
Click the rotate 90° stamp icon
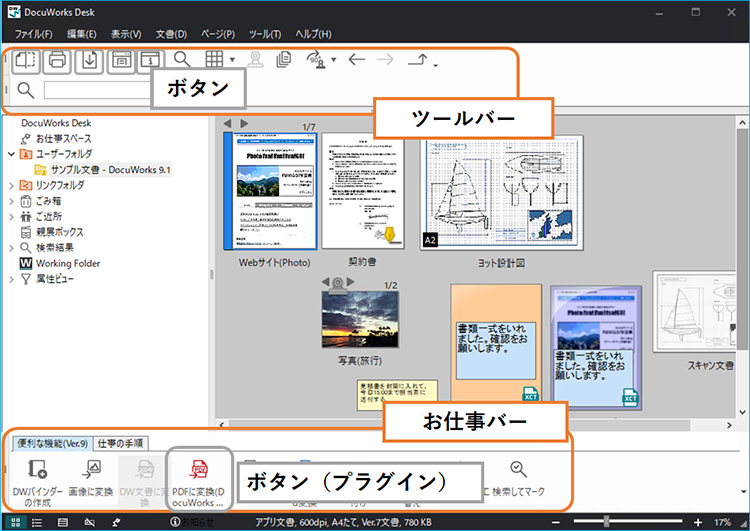(316, 59)
